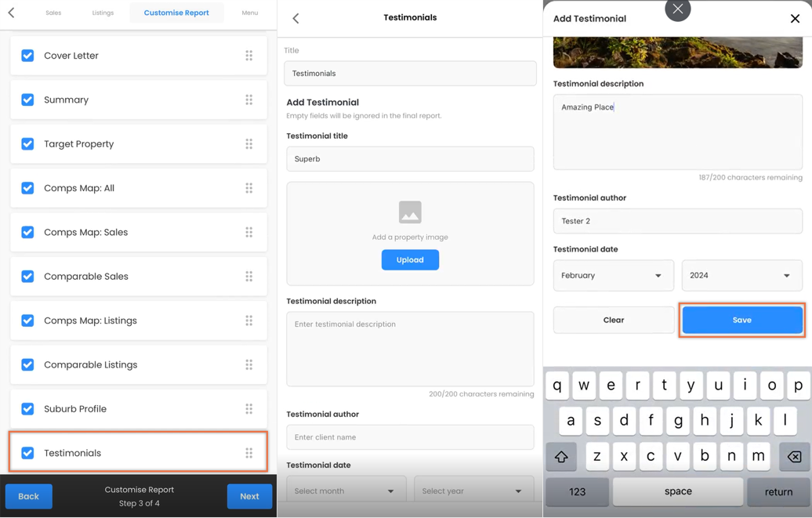Click the blue Save button

click(x=742, y=320)
